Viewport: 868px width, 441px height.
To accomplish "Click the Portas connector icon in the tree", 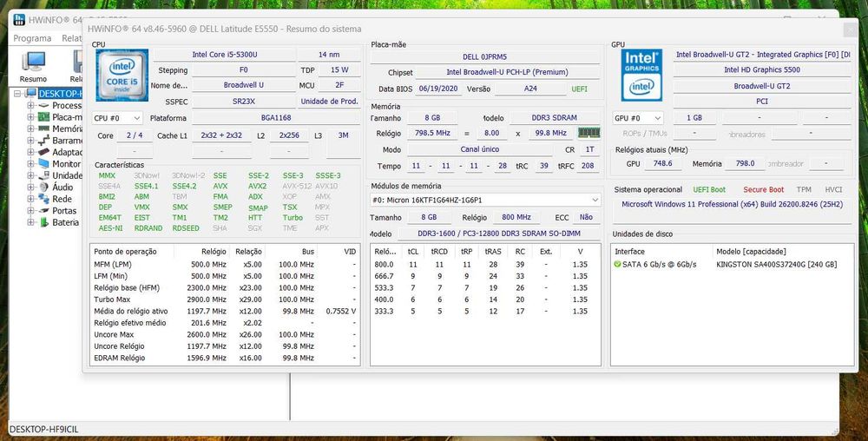I will point(43,211).
